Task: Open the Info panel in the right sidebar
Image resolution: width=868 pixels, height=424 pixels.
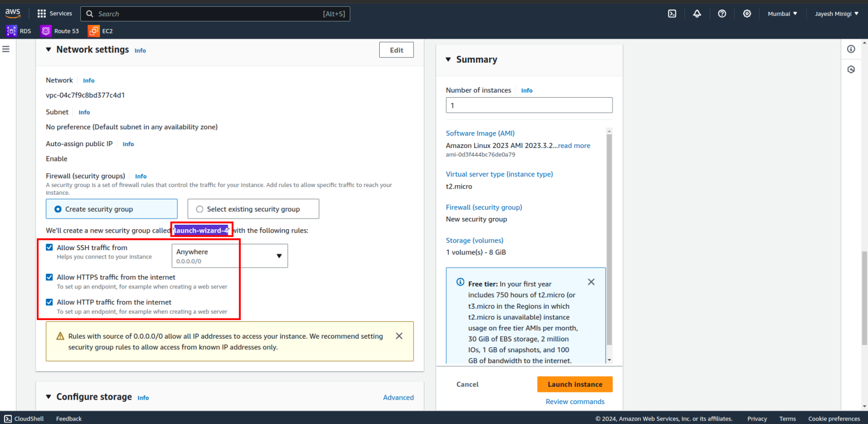Action: pyautogui.click(x=851, y=49)
